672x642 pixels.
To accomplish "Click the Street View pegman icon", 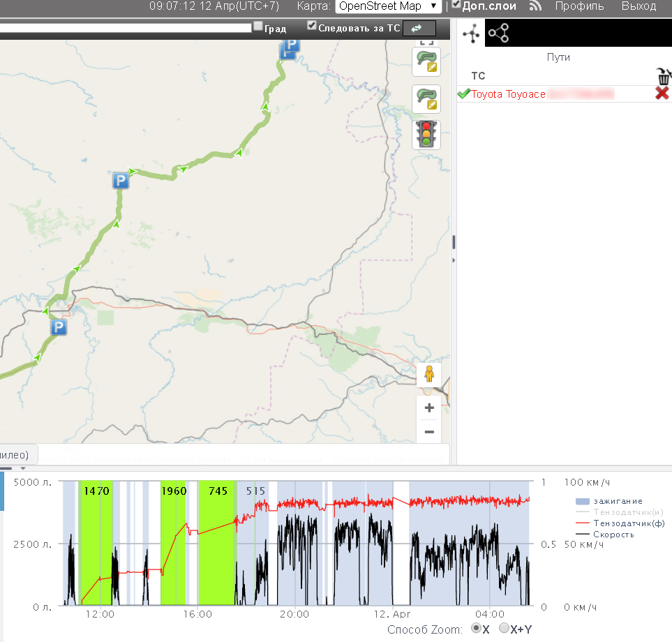I will tap(429, 374).
